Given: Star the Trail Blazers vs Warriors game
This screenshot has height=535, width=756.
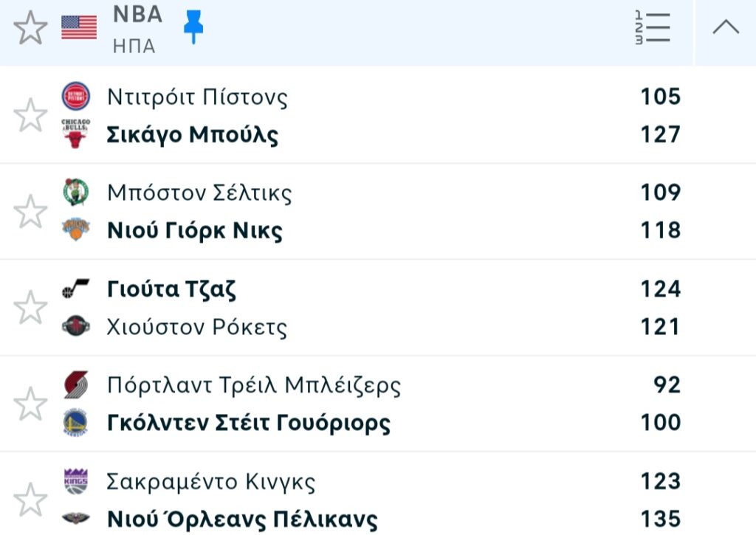Looking at the screenshot, I should pos(30,404).
